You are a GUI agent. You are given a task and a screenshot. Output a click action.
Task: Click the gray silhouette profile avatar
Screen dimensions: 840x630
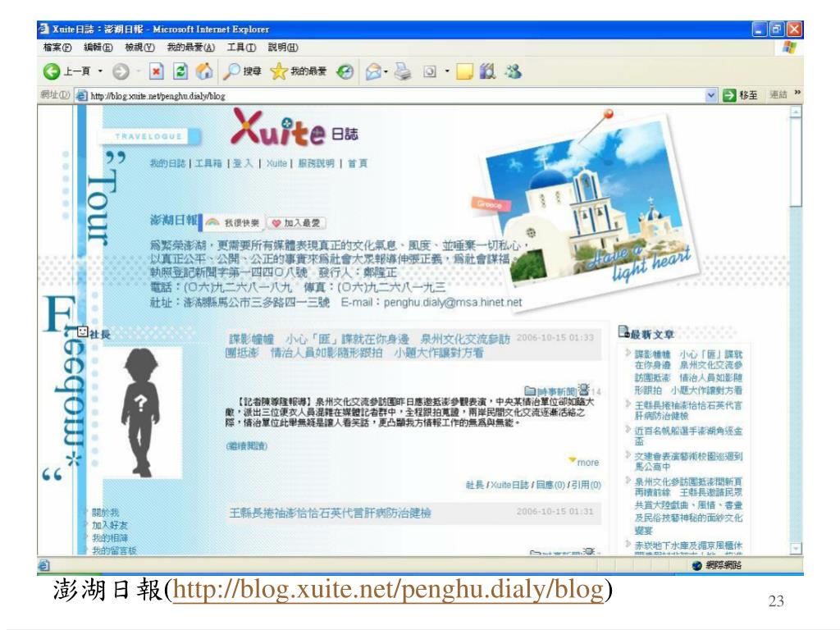click(141, 413)
